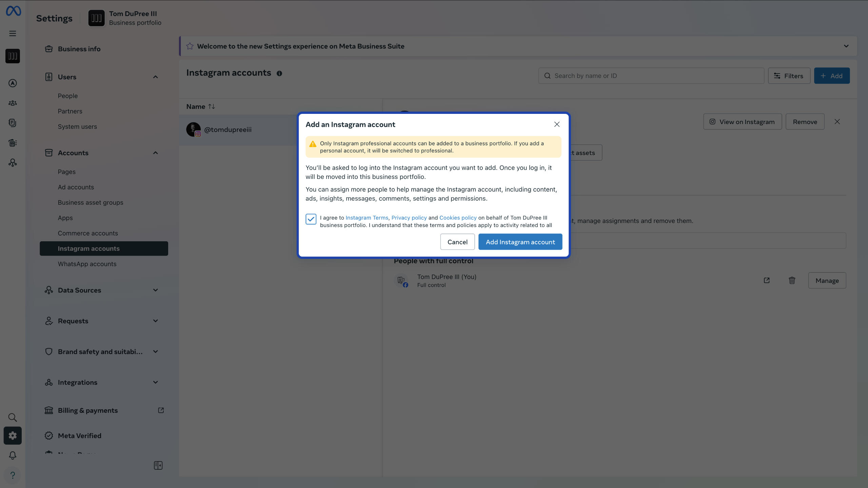Open notifications bell icon
This screenshot has height=488, width=868.
click(13, 455)
